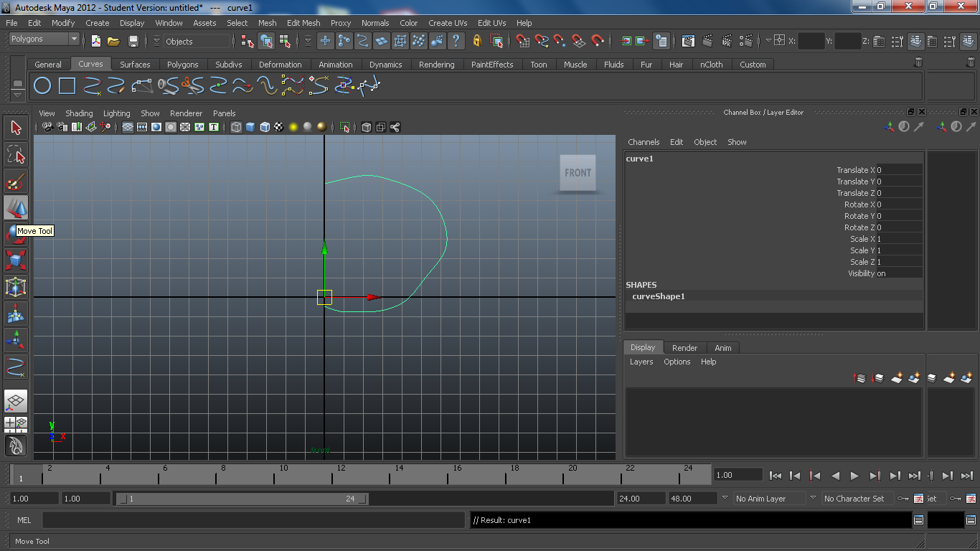The image size is (980, 551).
Task: Select the Scale tool cube icon
Action: 16,260
